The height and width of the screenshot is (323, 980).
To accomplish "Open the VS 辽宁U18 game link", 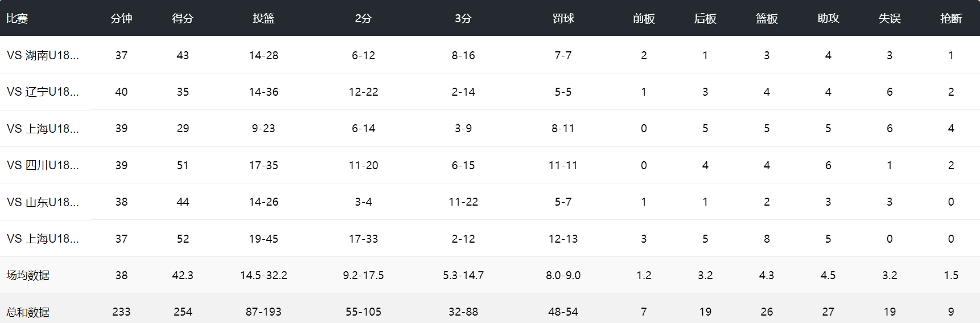I will pos(43,92).
